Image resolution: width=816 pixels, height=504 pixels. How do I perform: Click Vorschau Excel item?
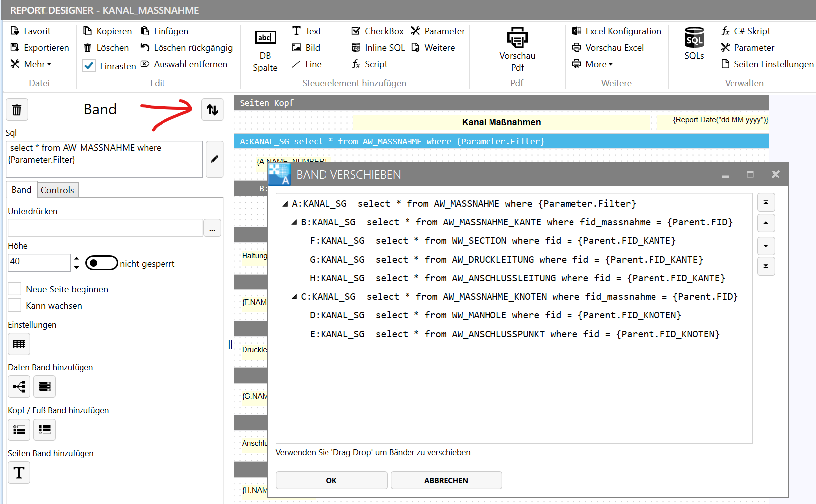pyautogui.click(x=608, y=47)
